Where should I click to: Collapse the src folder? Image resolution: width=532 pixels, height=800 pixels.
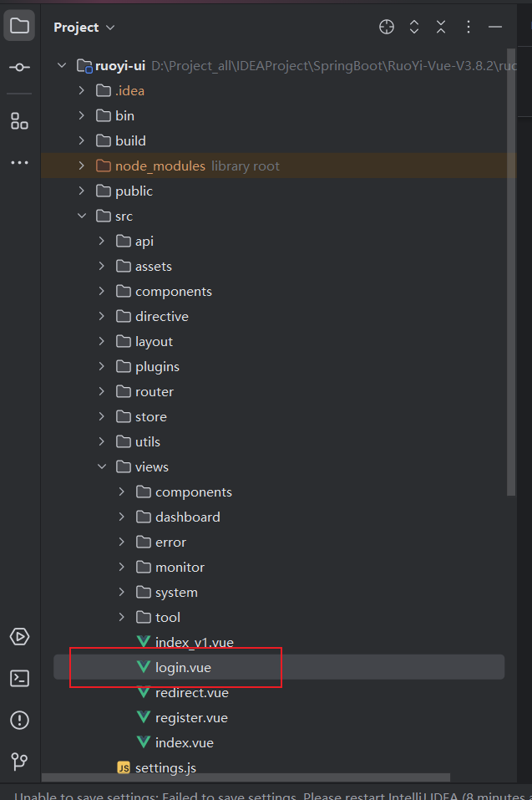coord(81,216)
